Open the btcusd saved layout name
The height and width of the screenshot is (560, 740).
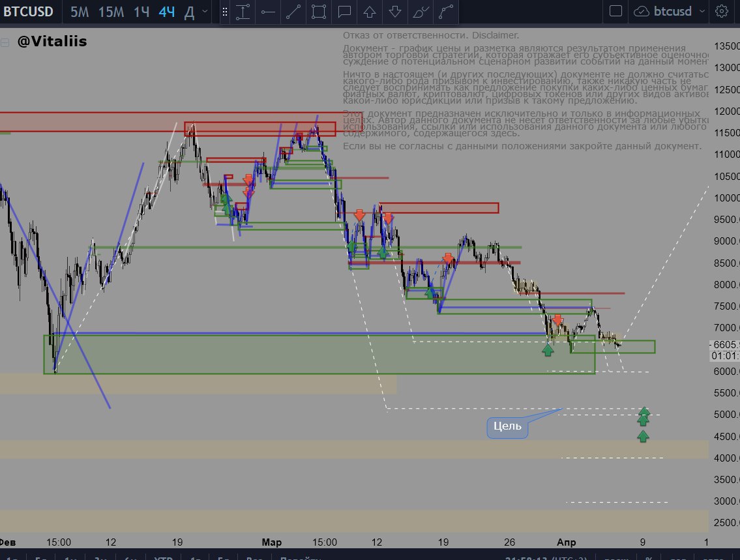[672, 11]
